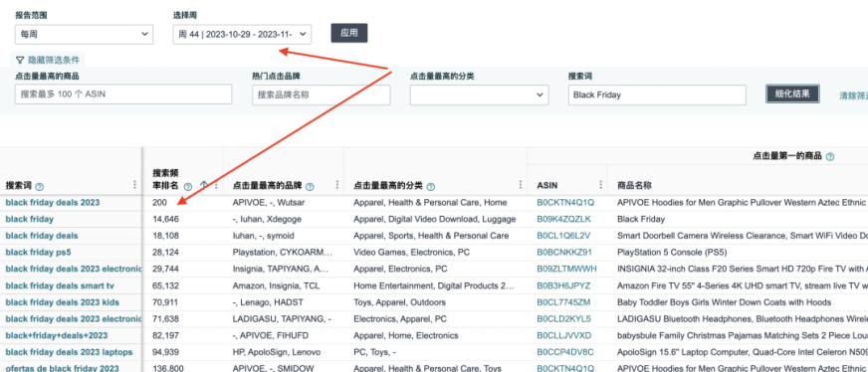The height and width of the screenshot is (372, 868).
Task: Click the rank value 28,124
Action: pos(165,252)
